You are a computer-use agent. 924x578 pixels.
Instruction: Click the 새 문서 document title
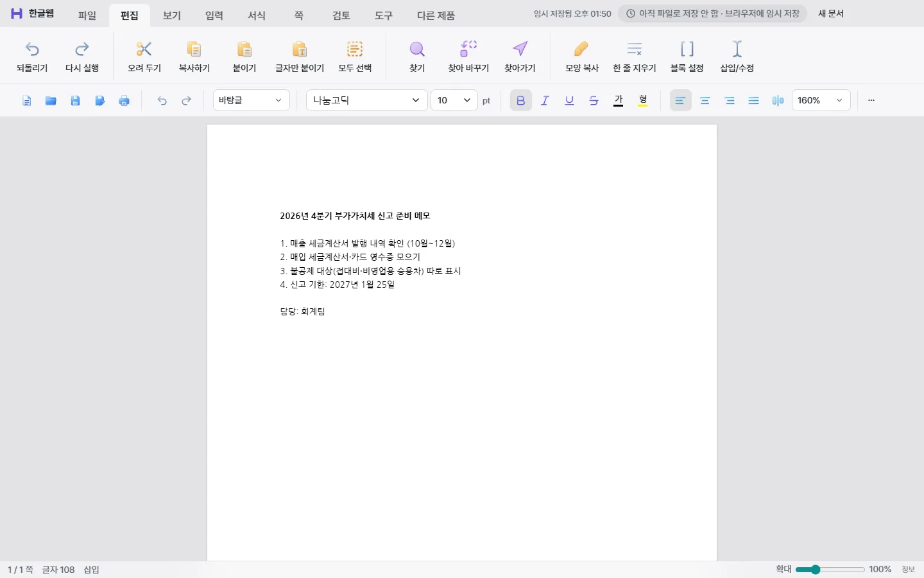click(831, 13)
